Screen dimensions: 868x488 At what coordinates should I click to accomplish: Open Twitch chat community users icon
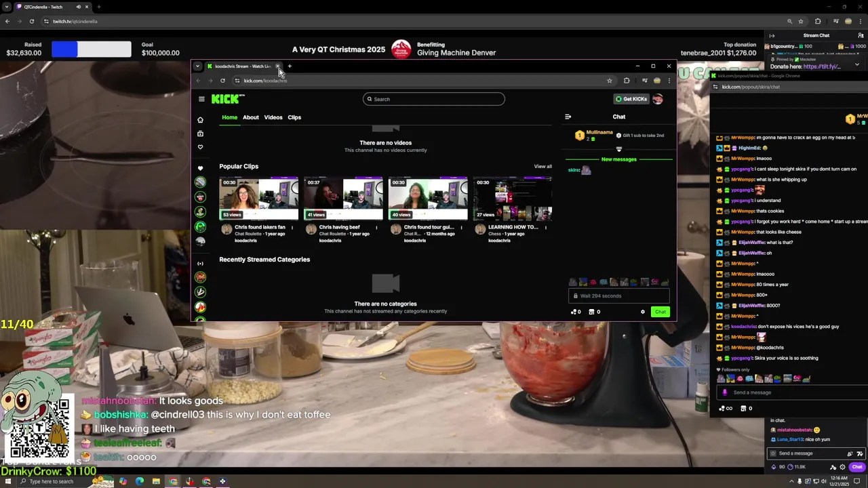tap(861, 35)
